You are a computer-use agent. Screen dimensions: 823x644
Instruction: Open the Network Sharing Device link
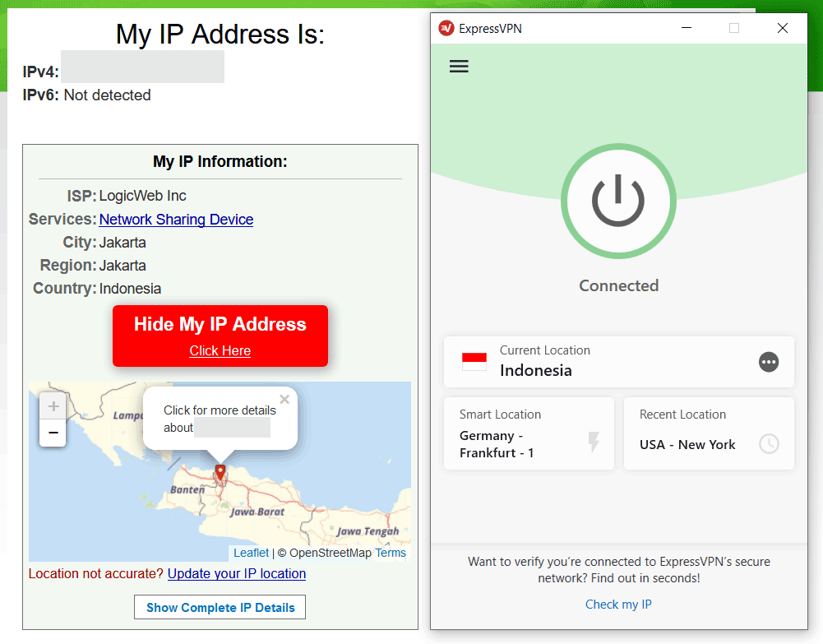click(176, 220)
